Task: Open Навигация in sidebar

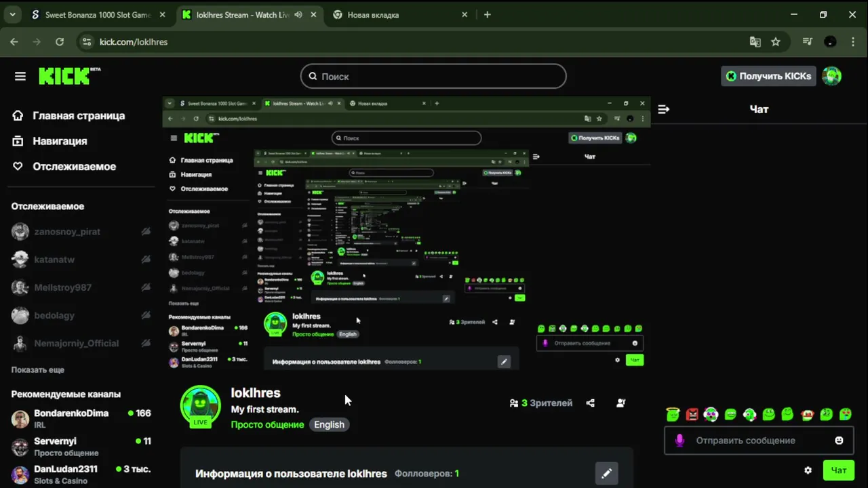Action: pos(50,141)
